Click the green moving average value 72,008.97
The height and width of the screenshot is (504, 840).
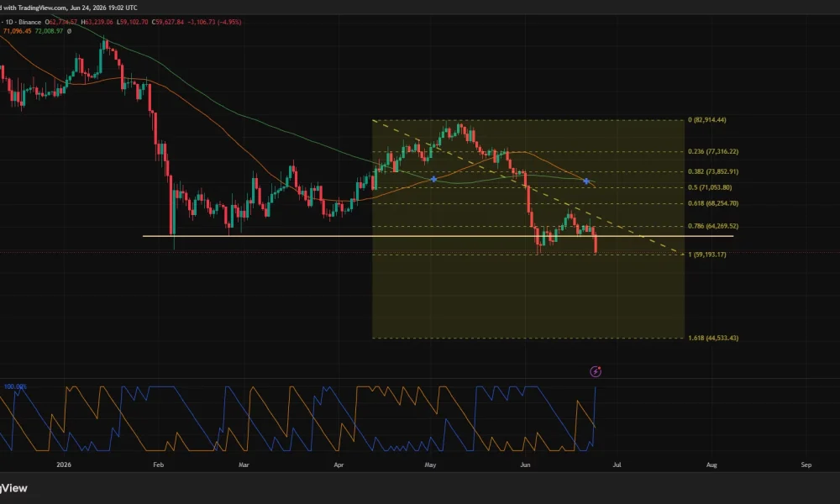click(49, 31)
